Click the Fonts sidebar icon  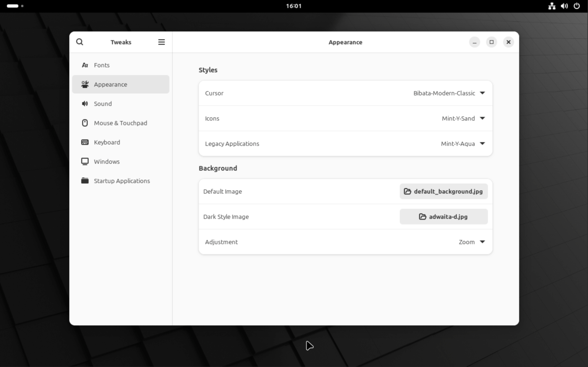pyautogui.click(x=85, y=65)
